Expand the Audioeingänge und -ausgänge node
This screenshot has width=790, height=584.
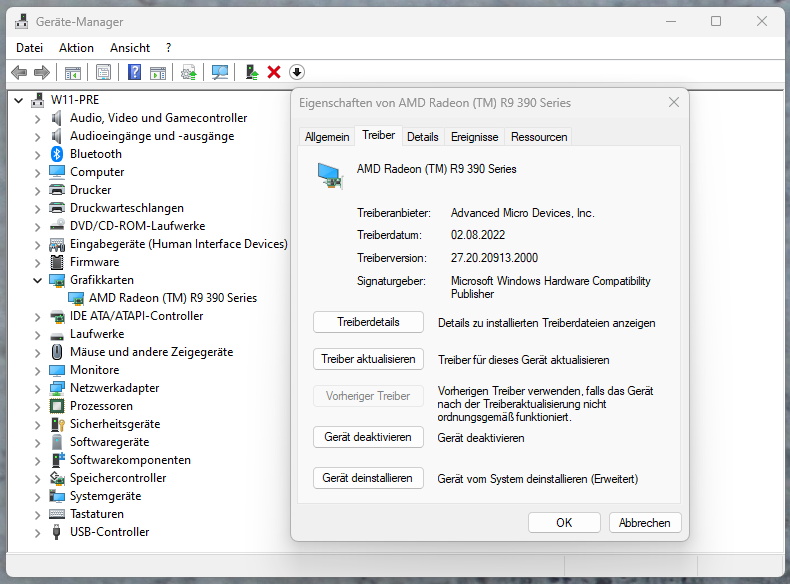click(37, 137)
